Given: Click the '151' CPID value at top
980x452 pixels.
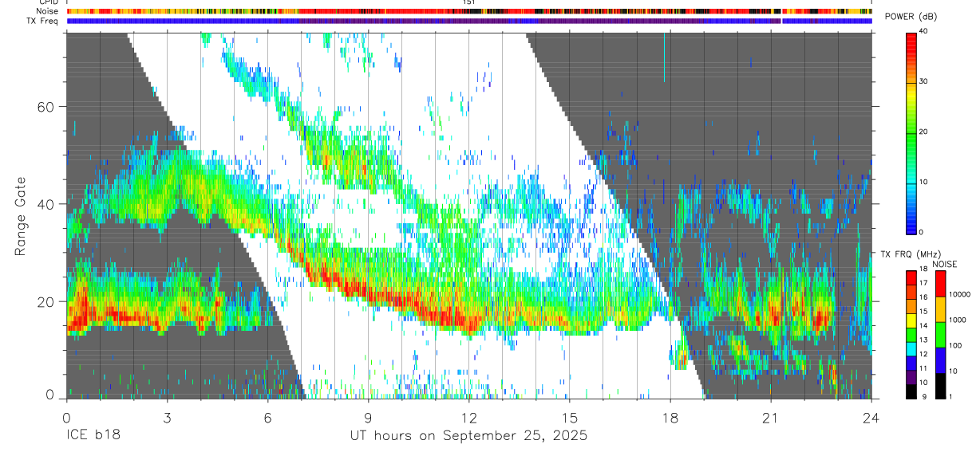Looking at the screenshot, I should click(x=469, y=2).
